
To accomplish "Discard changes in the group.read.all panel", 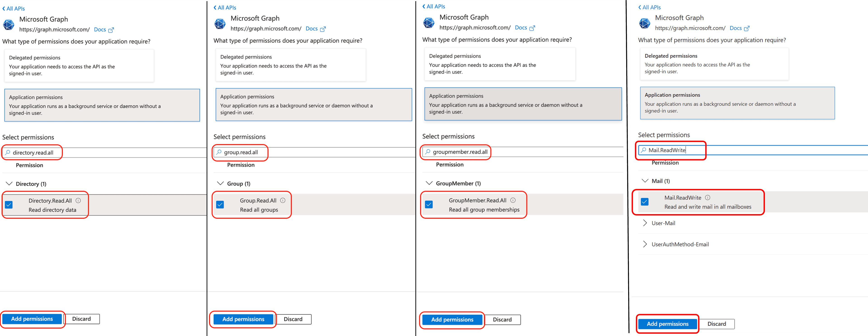I will click(x=293, y=319).
